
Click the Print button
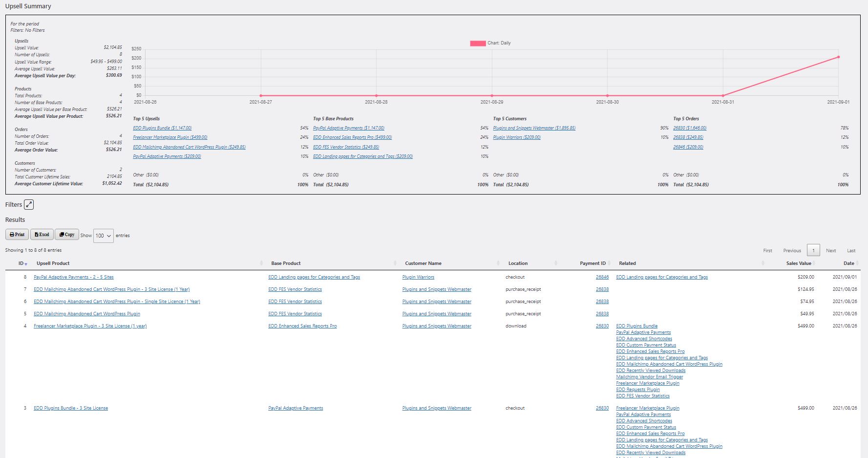coord(17,235)
